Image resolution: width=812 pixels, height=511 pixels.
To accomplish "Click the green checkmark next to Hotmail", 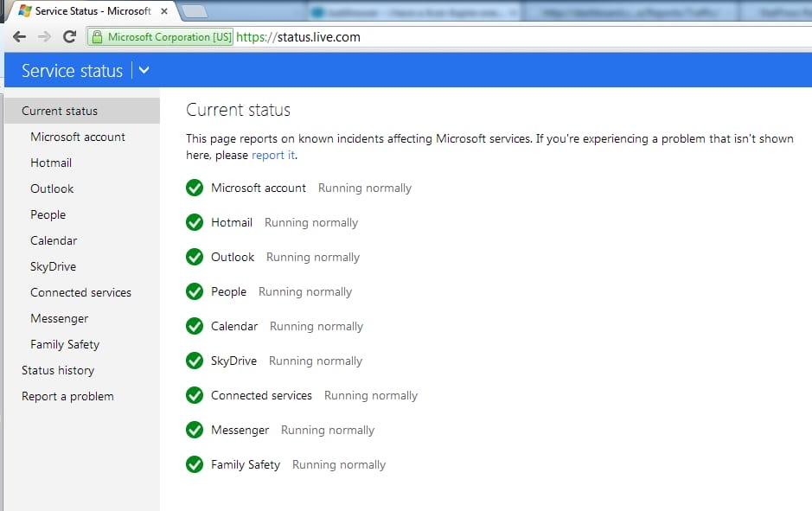I will click(x=195, y=222).
